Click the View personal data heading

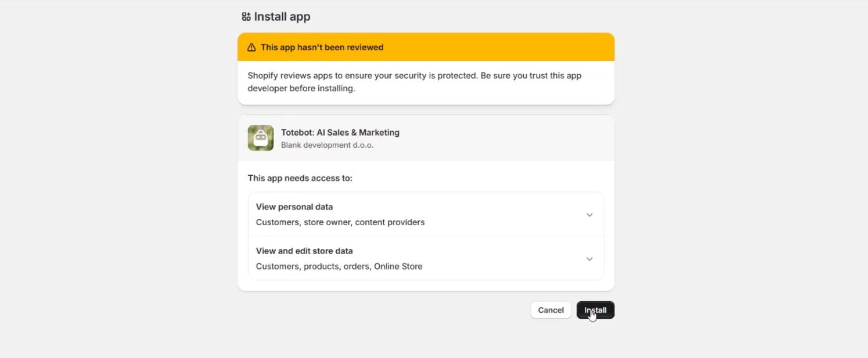pos(294,207)
